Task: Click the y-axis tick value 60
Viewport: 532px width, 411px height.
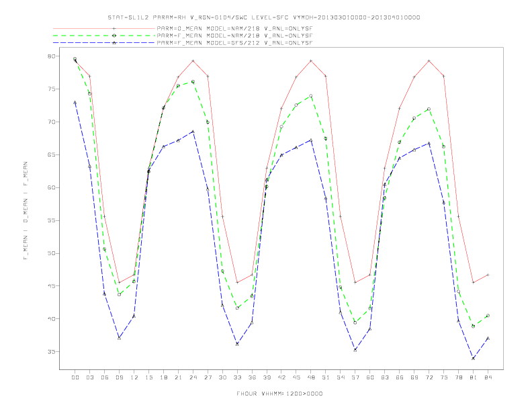Action: point(52,187)
